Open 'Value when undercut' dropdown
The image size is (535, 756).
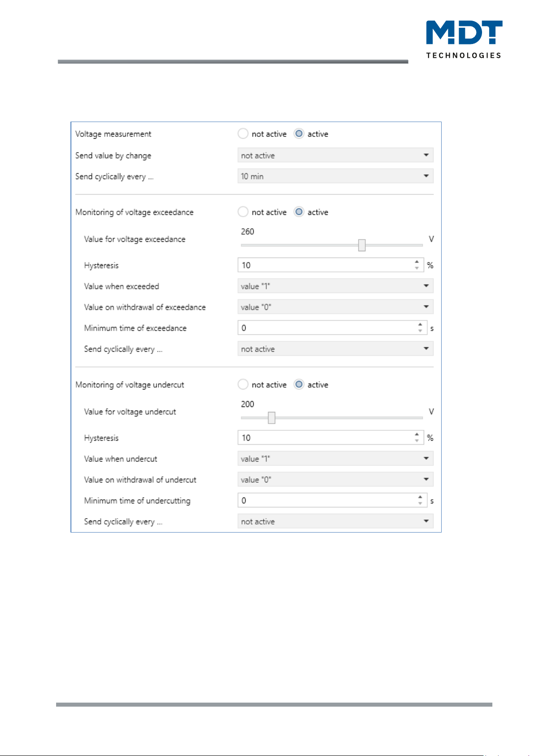335,459
